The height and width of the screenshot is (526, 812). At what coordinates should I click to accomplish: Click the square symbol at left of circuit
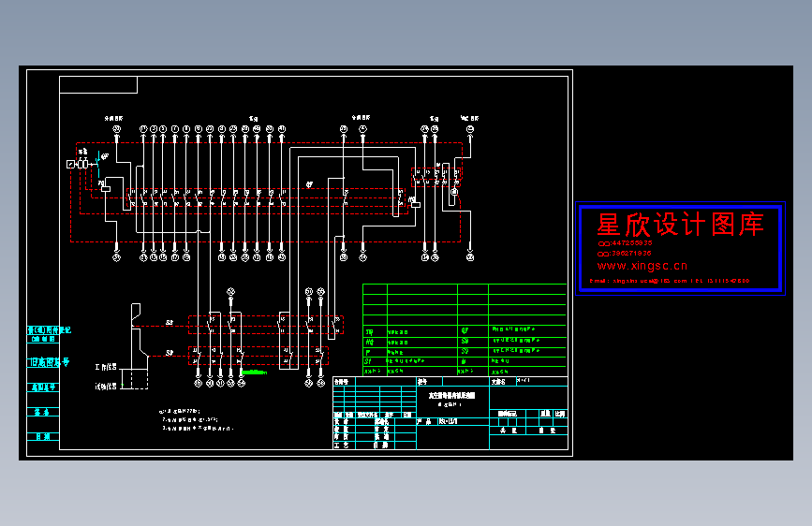(70, 164)
